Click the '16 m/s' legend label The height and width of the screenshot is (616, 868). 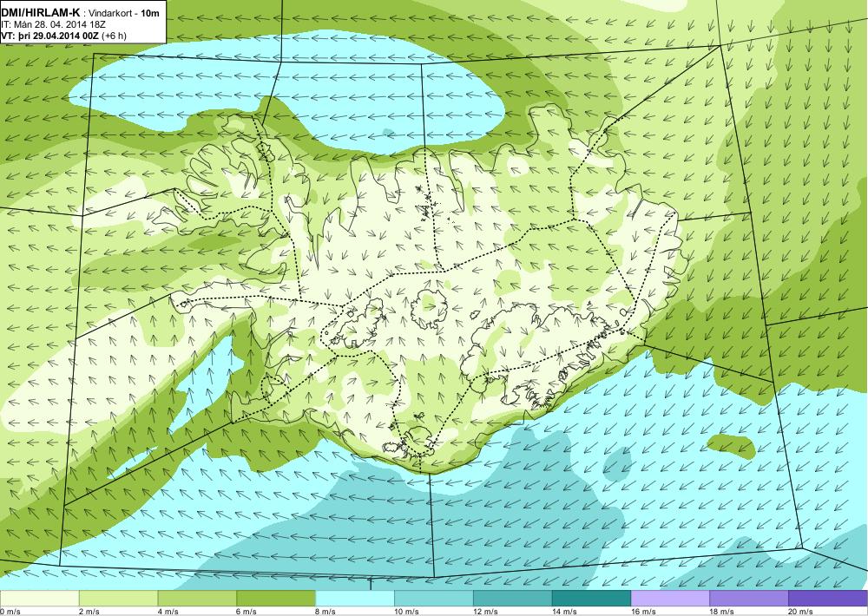644,612
